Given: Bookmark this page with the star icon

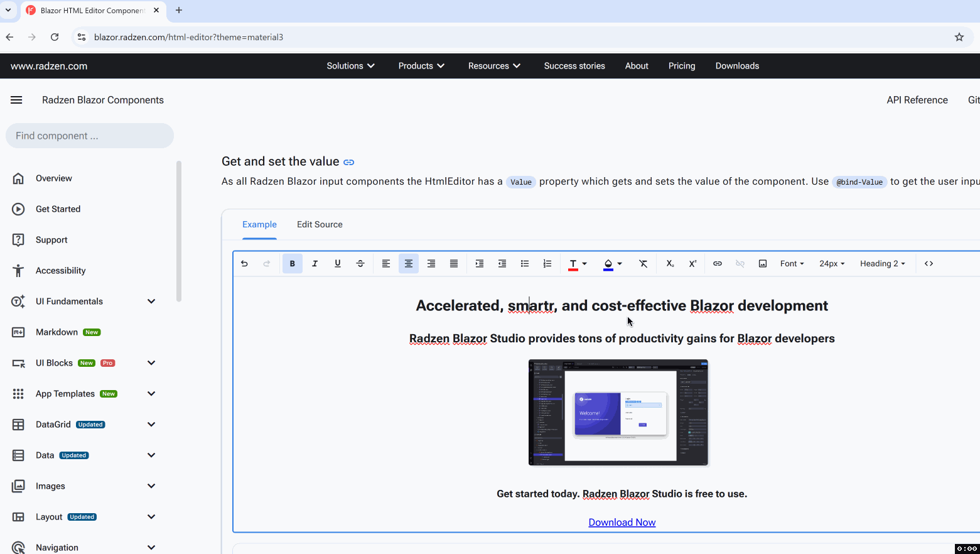Looking at the screenshot, I should pos(959,37).
